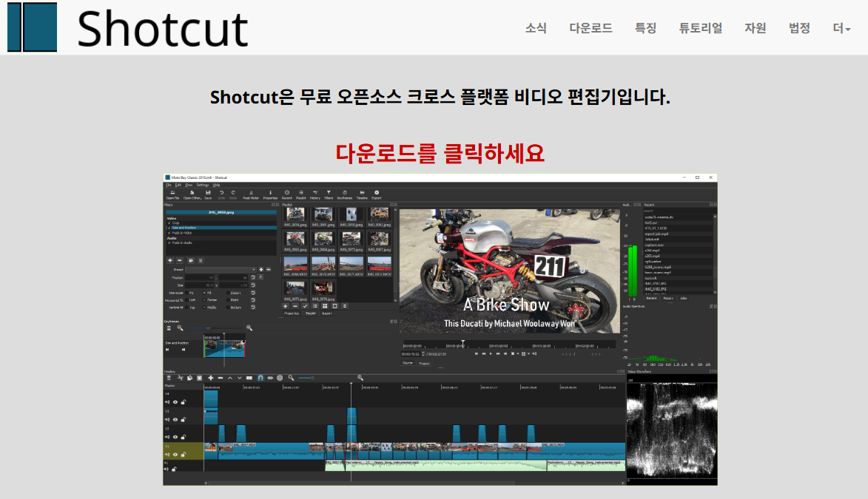This screenshot has height=499, width=868.
Task: Open the 소식 navigation link
Action: coord(536,27)
